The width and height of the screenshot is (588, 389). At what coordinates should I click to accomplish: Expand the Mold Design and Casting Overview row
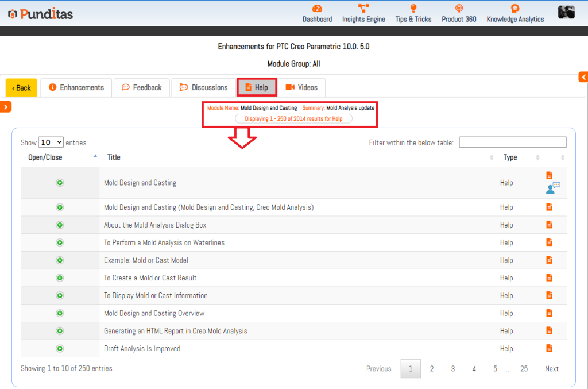60,313
